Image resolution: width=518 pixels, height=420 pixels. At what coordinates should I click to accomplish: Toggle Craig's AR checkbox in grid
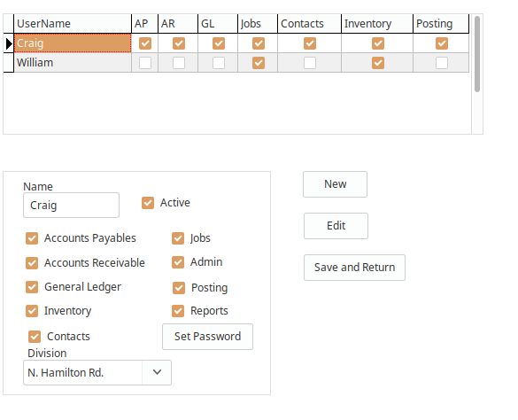179,43
